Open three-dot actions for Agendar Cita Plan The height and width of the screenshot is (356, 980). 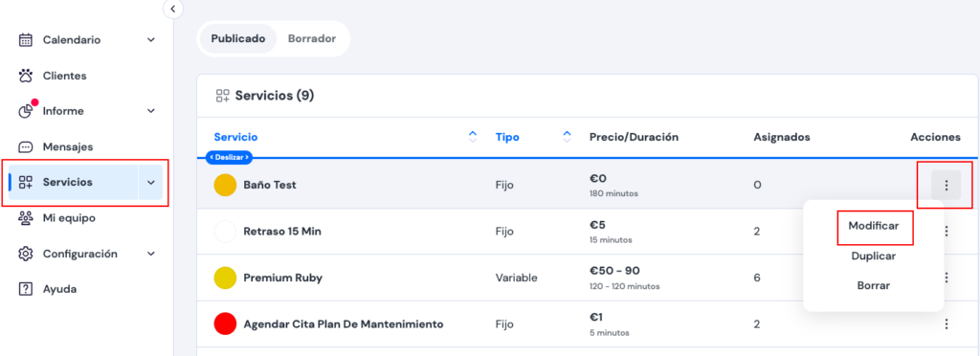tap(947, 323)
